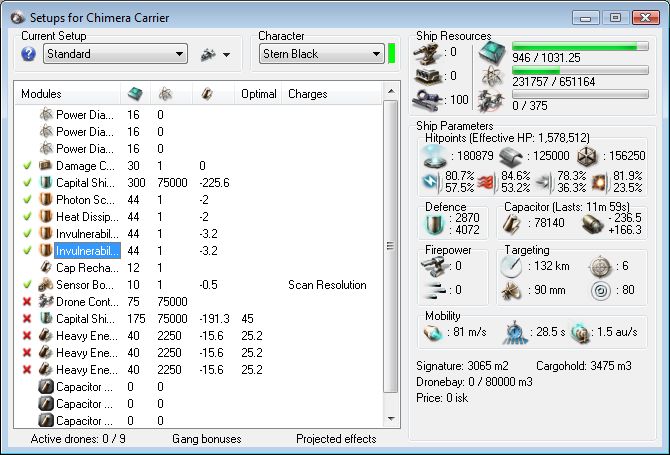Click the Sensor Bo... module icon
Viewport: 670px width, 455px height.
coord(45,285)
